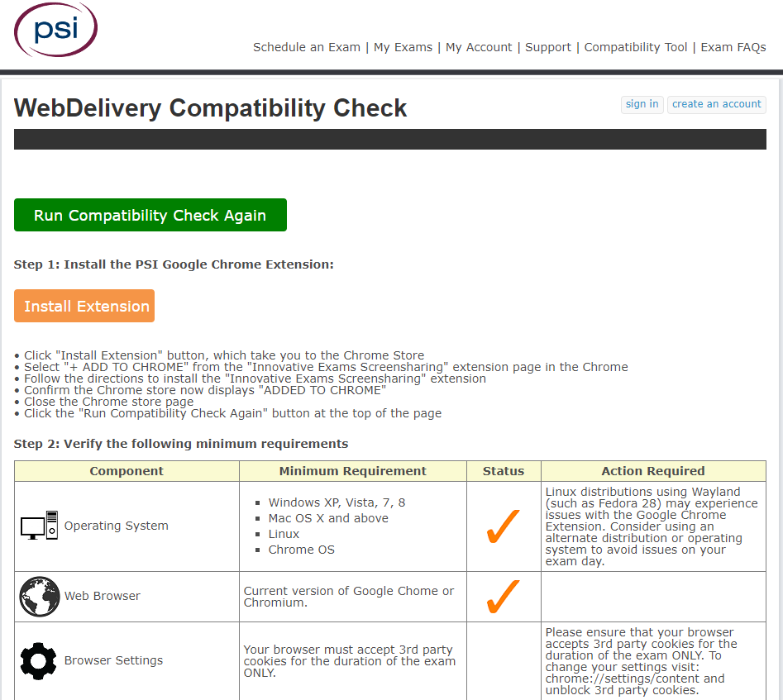Click the sign in link
The height and width of the screenshot is (700, 783).
coord(642,104)
